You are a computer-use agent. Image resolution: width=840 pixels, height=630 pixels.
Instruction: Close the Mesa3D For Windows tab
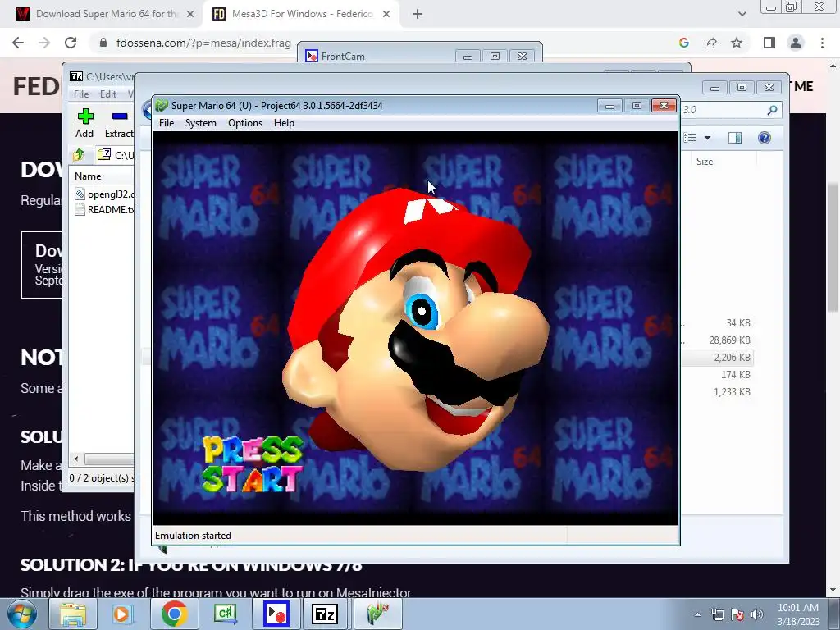tap(386, 15)
